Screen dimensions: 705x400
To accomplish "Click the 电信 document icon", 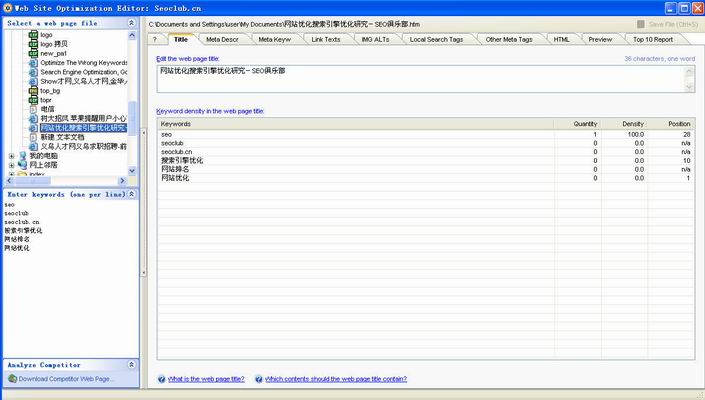I will click(33, 109).
